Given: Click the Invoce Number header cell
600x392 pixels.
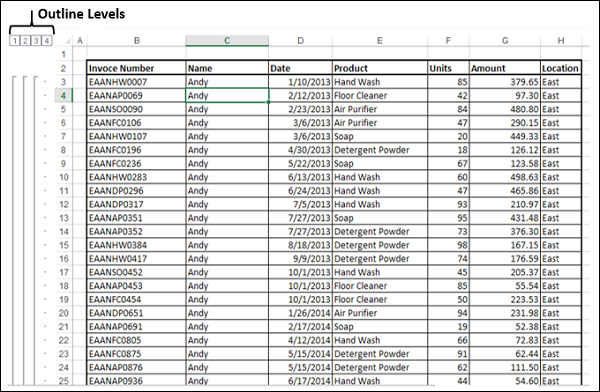Looking at the screenshot, I should click(137, 68).
